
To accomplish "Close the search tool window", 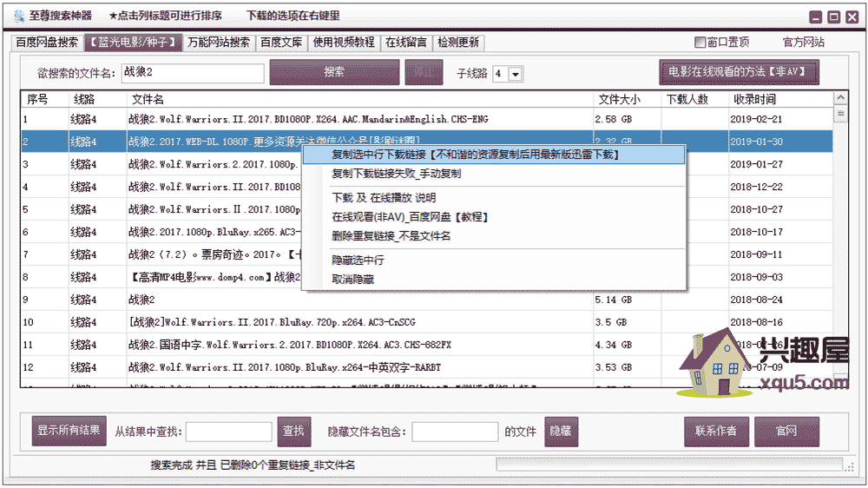I will (852, 17).
